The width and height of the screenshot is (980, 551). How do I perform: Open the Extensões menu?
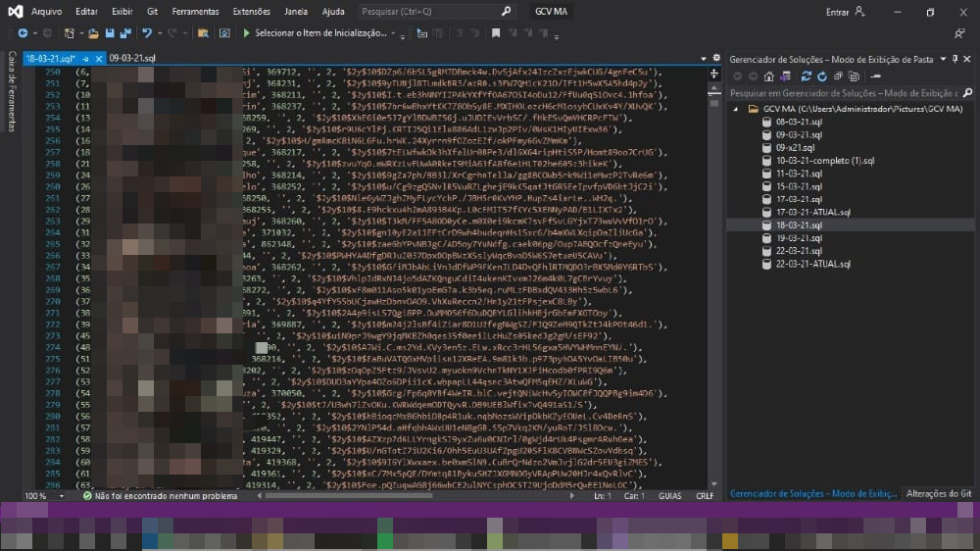[x=251, y=11]
